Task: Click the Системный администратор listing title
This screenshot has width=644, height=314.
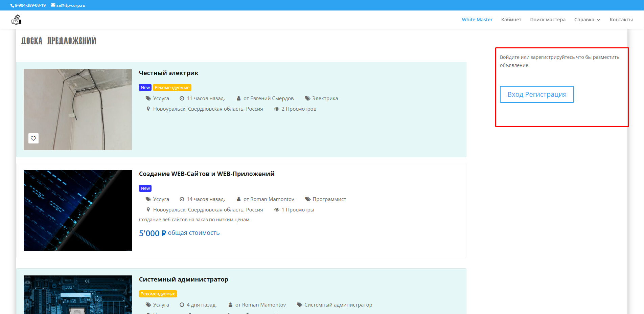Action: click(183, 279)
